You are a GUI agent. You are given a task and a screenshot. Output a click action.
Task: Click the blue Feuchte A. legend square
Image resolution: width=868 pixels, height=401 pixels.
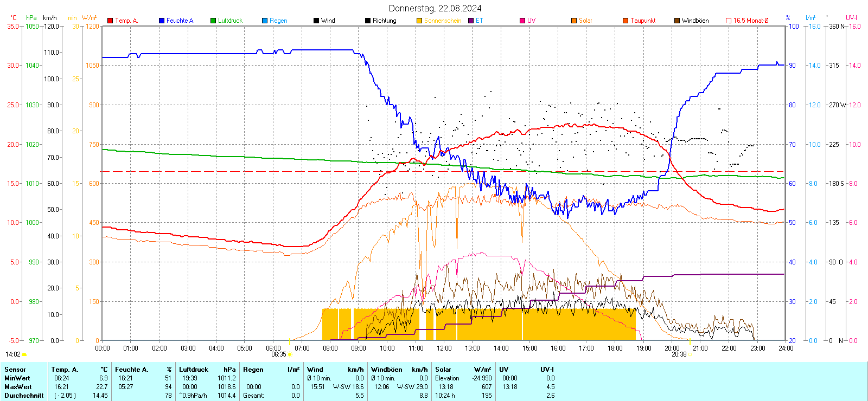162,21
